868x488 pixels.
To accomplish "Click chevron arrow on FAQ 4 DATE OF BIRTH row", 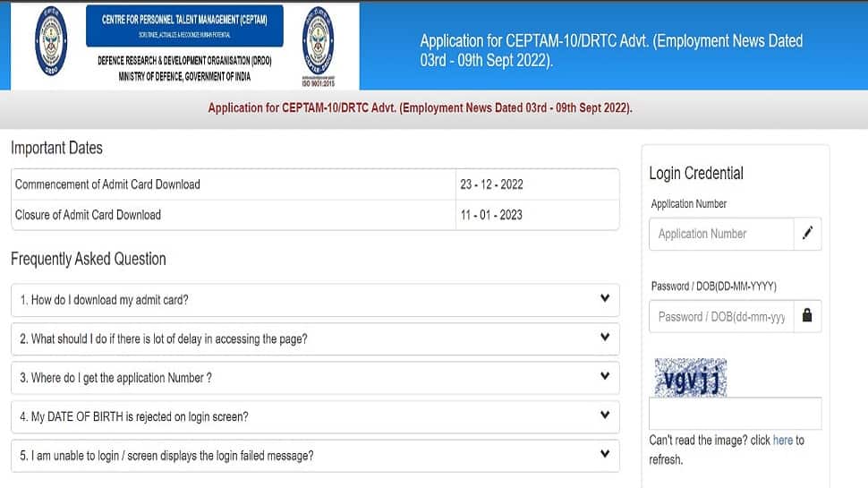I will [x=605, y=415].
